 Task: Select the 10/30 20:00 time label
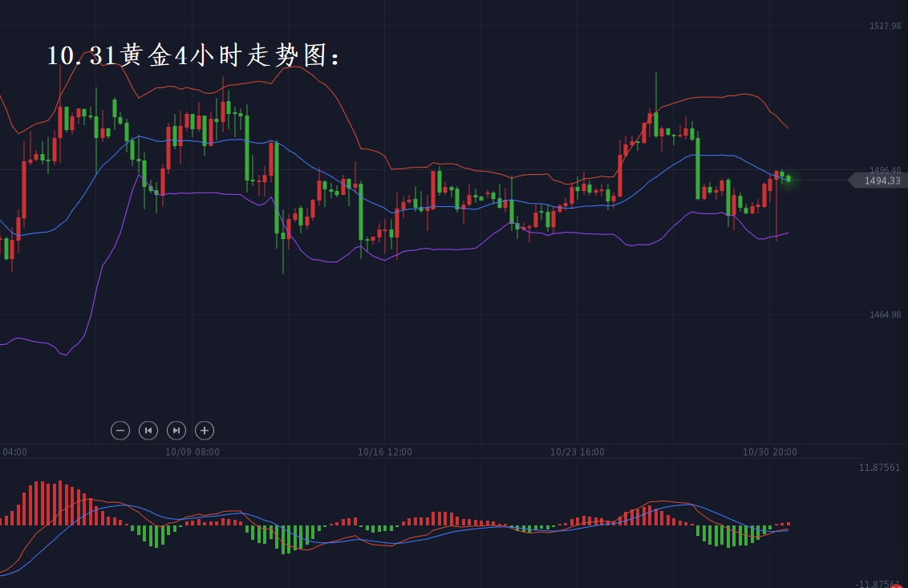tap(770, 452)
